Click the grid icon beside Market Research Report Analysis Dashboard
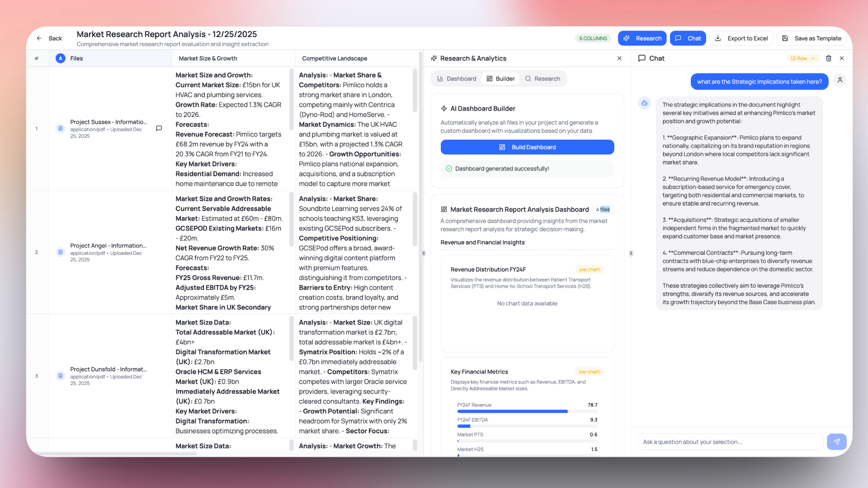Screen dimensions: 868x488 (x=443, y=209)
